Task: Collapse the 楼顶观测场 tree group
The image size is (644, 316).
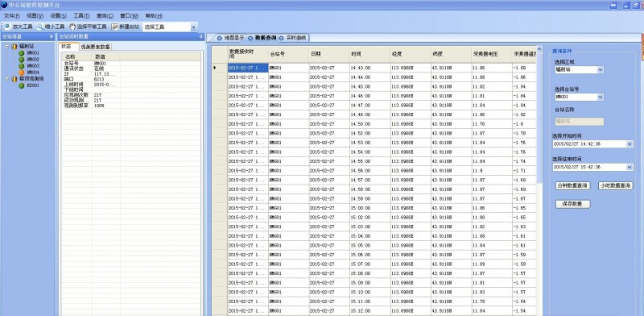Action: coord(6,79)
